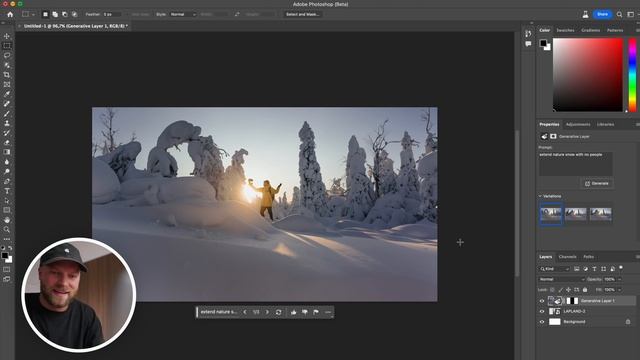Open the Fill slider dropdown arrow

(x=620, y=290)
